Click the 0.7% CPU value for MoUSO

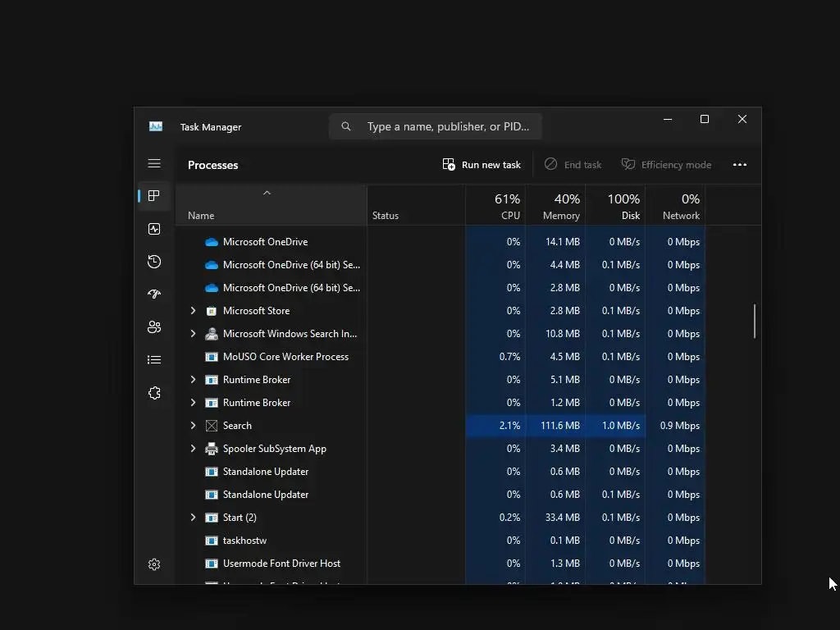pyautogui.click(x=509, y=357)
